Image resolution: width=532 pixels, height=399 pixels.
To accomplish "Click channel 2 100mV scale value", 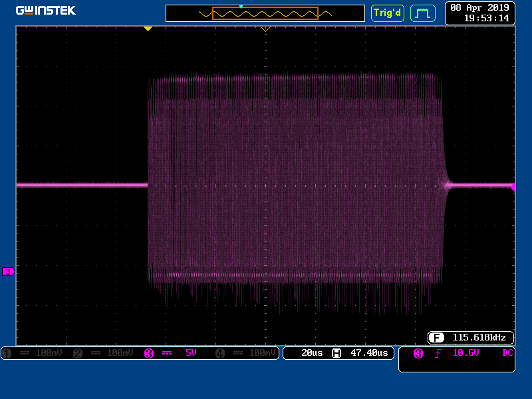I will tap(120, 353).
